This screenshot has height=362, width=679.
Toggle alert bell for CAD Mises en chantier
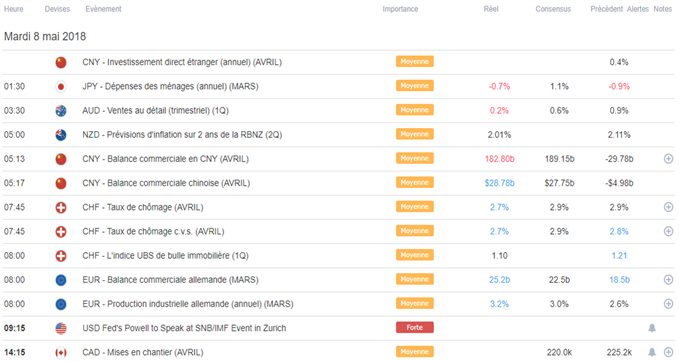[652, 352]
